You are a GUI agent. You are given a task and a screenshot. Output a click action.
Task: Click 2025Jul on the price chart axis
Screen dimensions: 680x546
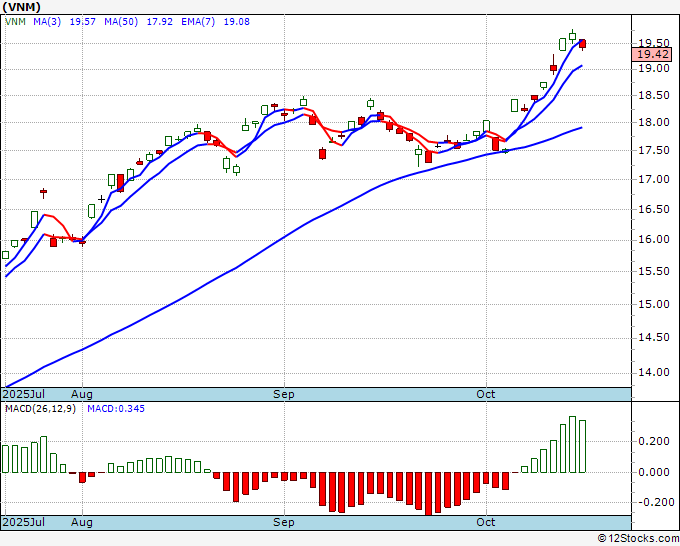point(24,394)
